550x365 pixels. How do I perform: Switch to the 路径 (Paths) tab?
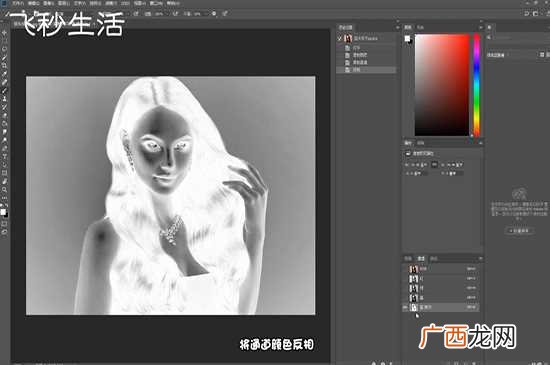click(434, 258)
